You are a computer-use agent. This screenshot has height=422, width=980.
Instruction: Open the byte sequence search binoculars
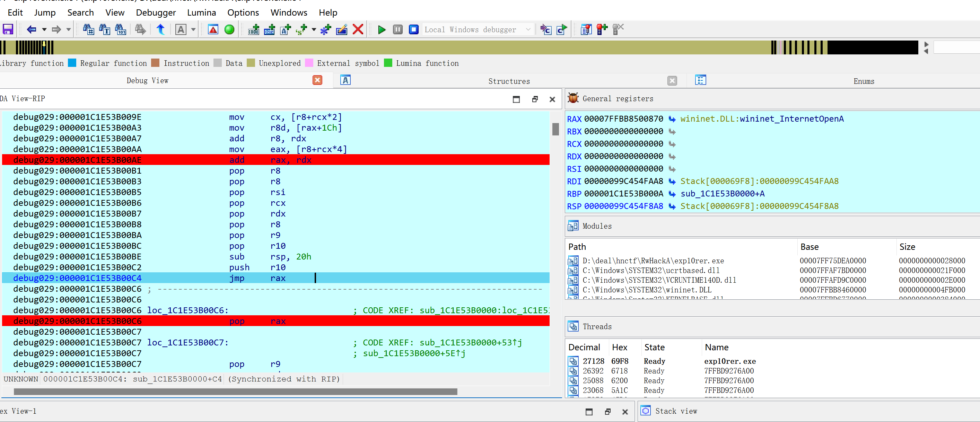[121, 29]
